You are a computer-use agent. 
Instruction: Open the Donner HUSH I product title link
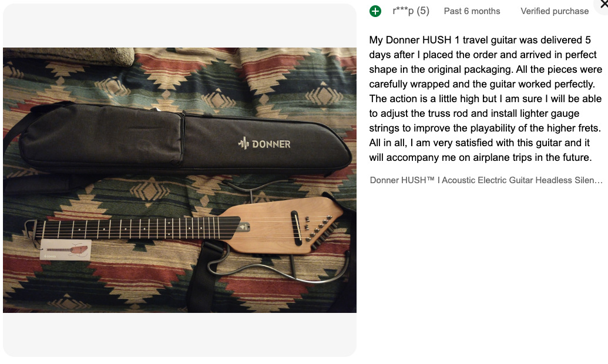pyautogui.click(x=486, y=180)
